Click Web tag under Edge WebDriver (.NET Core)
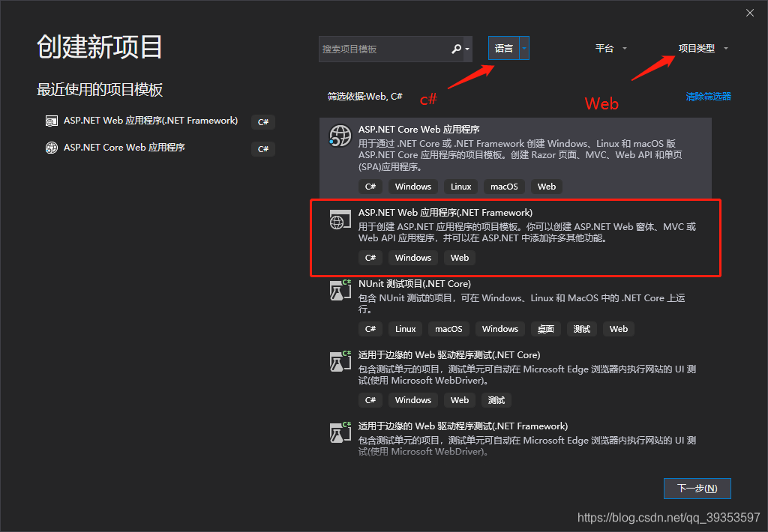Viewport: 768px width, 532px height. [x=460, y=400]
